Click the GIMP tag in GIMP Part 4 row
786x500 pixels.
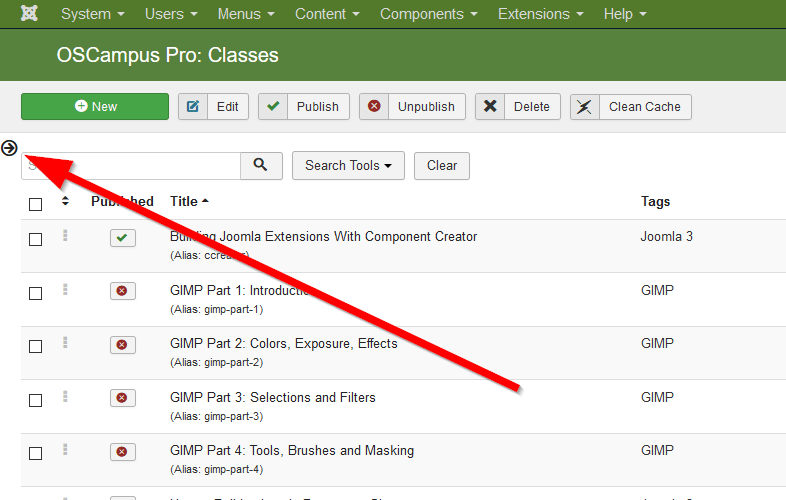point(657,450)
